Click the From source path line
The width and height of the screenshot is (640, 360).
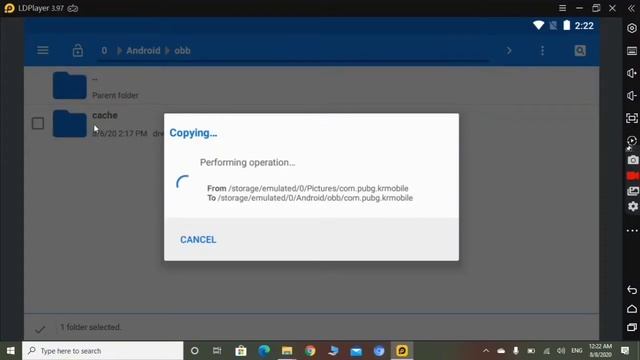point(308,188)
